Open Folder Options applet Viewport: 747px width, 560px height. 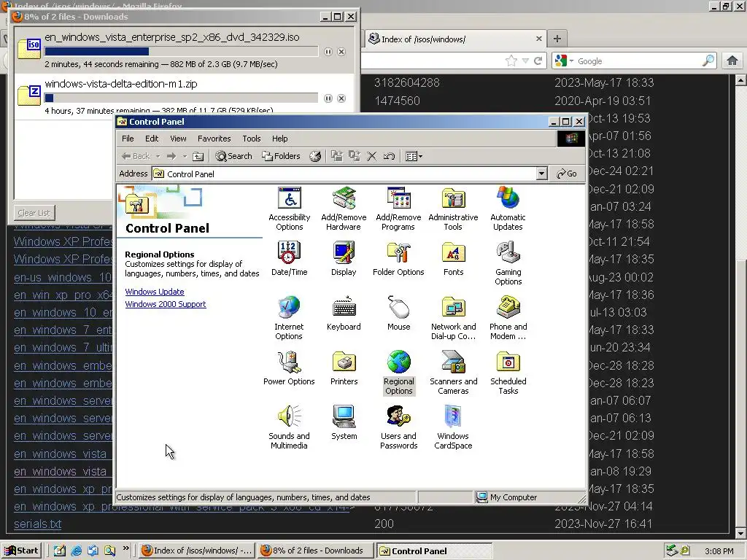pyautogui.click(x=398, y=259)
